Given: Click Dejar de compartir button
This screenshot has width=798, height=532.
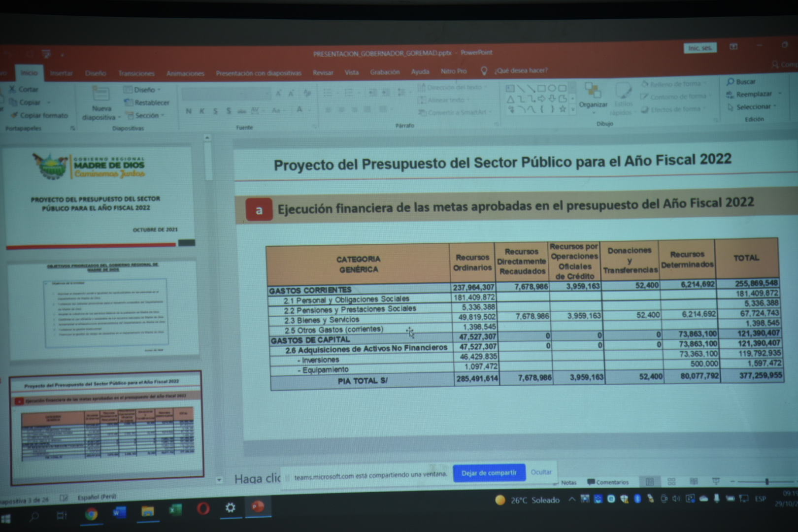Looking at the screenshot, I should pos(489,473).
